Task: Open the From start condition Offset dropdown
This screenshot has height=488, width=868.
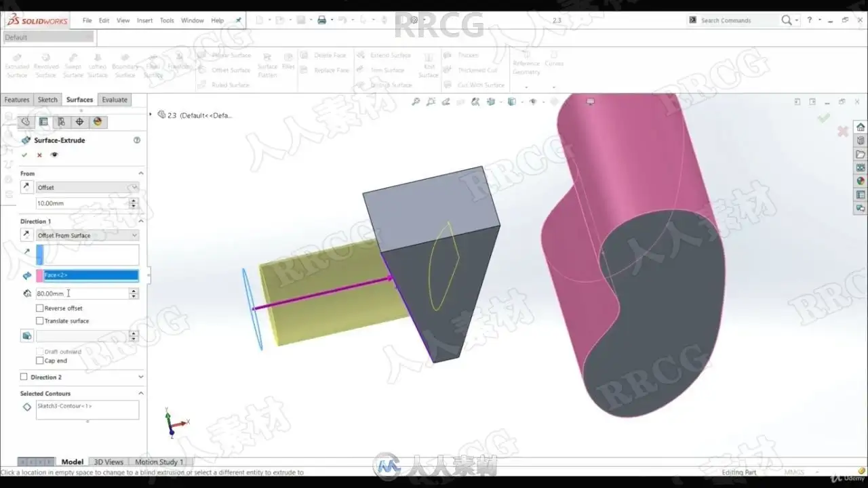Action: 87,187
